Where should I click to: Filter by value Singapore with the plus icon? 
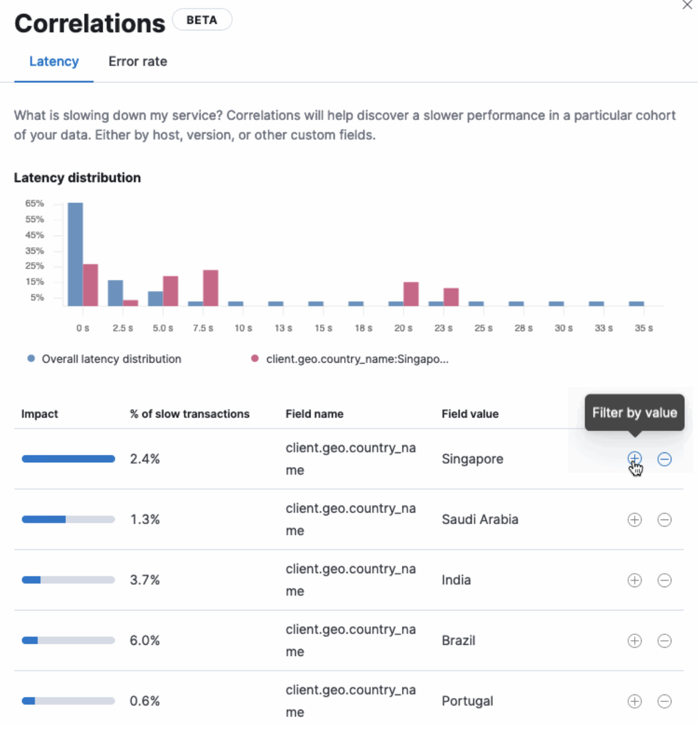click(634, 459)
